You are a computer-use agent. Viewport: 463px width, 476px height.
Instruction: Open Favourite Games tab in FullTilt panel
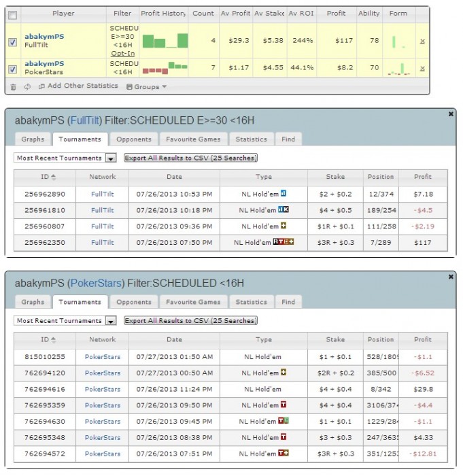point(193,139)
